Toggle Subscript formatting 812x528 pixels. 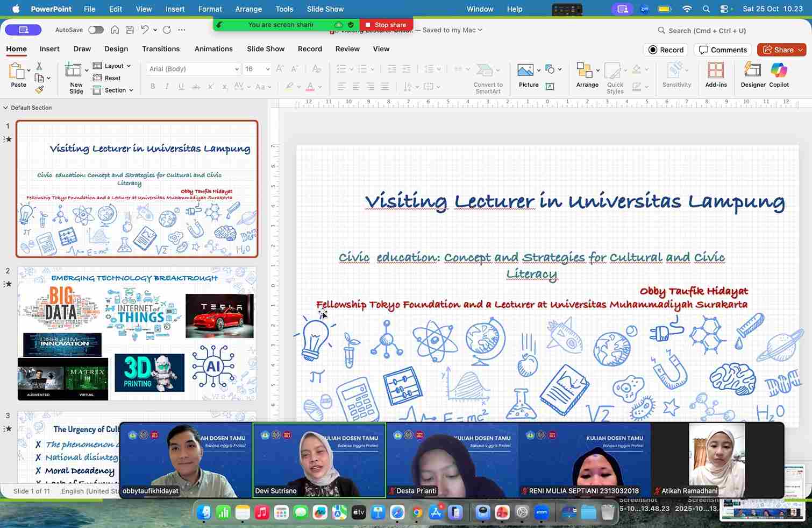coord(225,87)
